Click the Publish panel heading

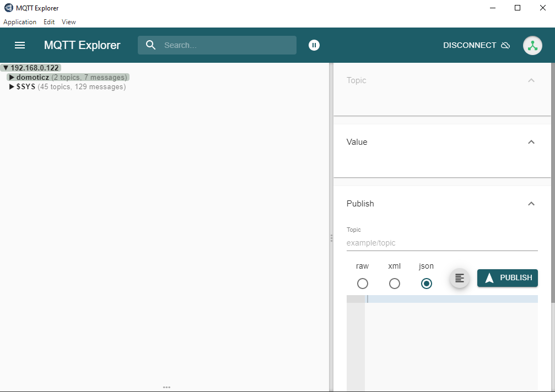(x=360, y=204)
